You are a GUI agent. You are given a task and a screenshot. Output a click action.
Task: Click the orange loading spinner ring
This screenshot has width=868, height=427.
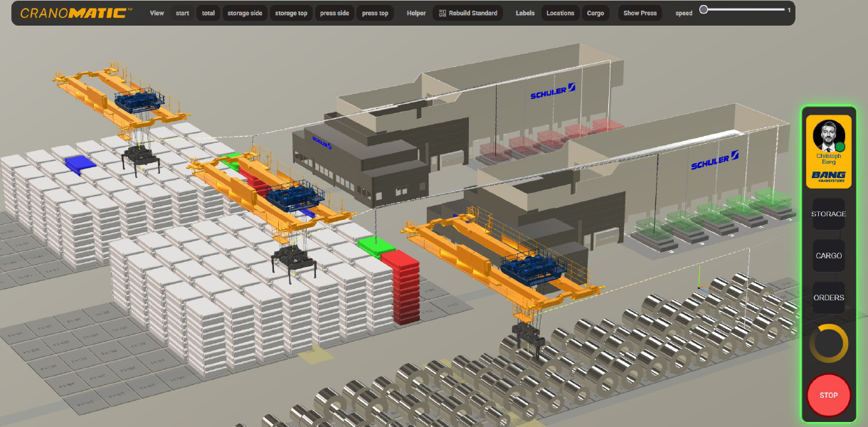pos(829,343)
